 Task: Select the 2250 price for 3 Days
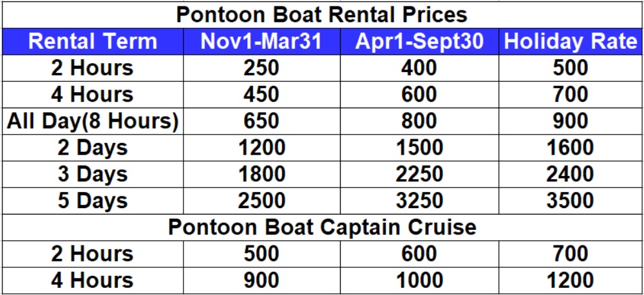[x=419, y=174]
